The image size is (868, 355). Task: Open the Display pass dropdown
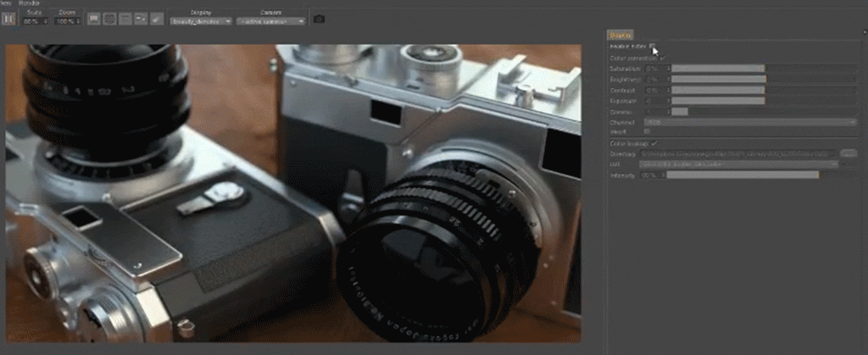click(200, 21)
